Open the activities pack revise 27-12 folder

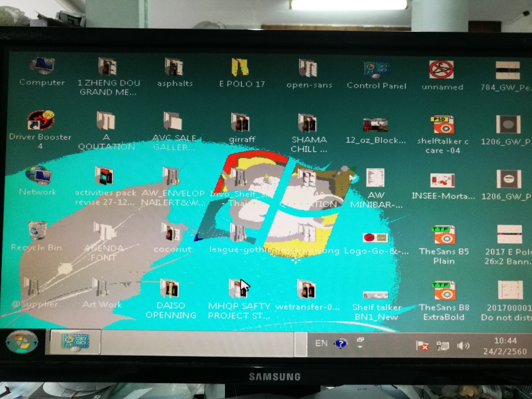104,176
